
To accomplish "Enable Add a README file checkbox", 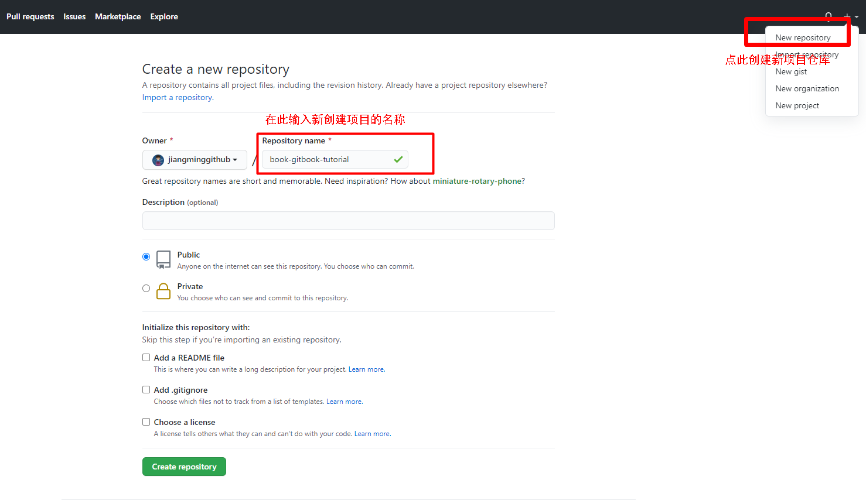I will coord(146,358).
